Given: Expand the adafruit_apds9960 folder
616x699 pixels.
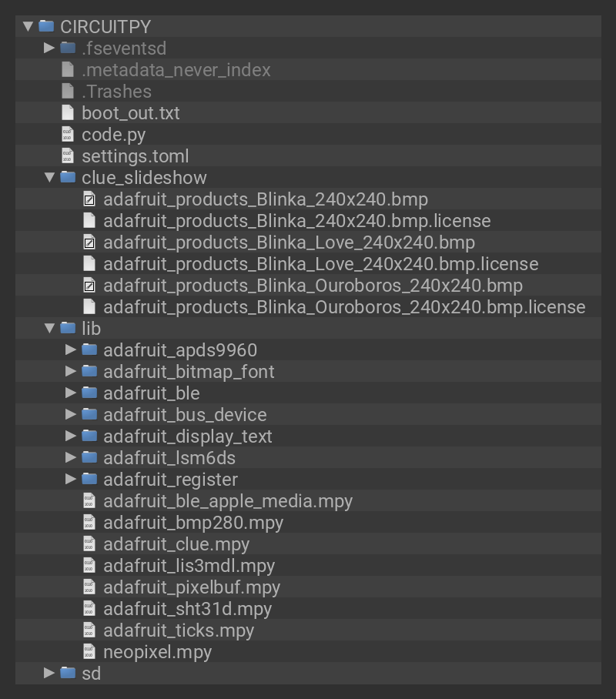Looking at the screenshot, I should [x=72, y=350].
